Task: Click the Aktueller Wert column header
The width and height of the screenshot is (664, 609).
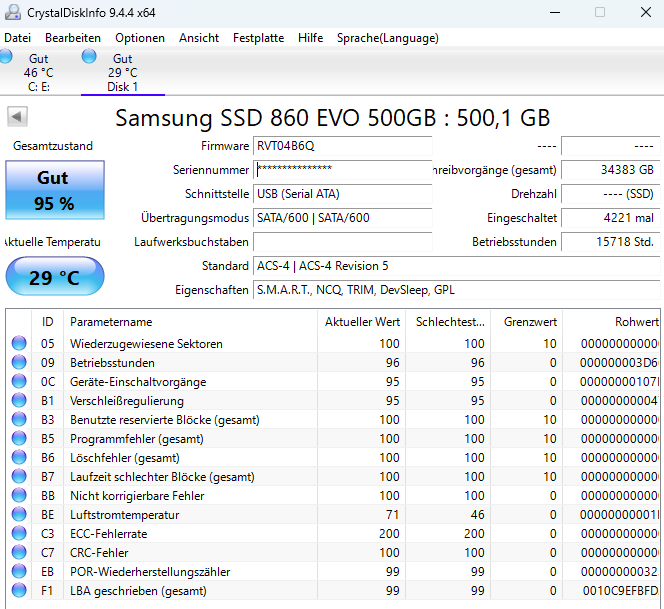Action: click(x=361, y=322)
